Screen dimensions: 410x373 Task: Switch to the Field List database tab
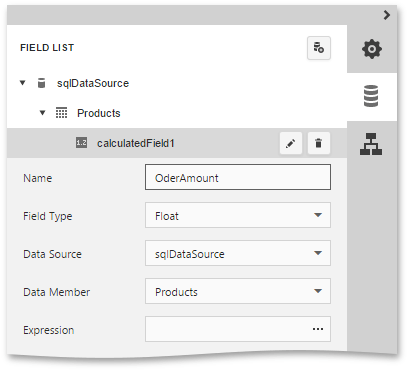(x=372, y=96)
